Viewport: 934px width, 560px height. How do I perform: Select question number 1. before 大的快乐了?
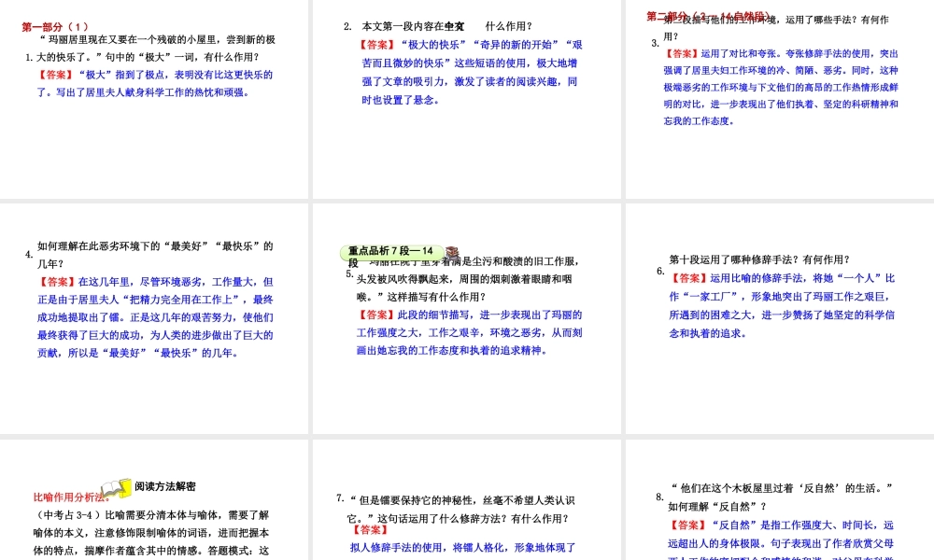pos(29,58)
